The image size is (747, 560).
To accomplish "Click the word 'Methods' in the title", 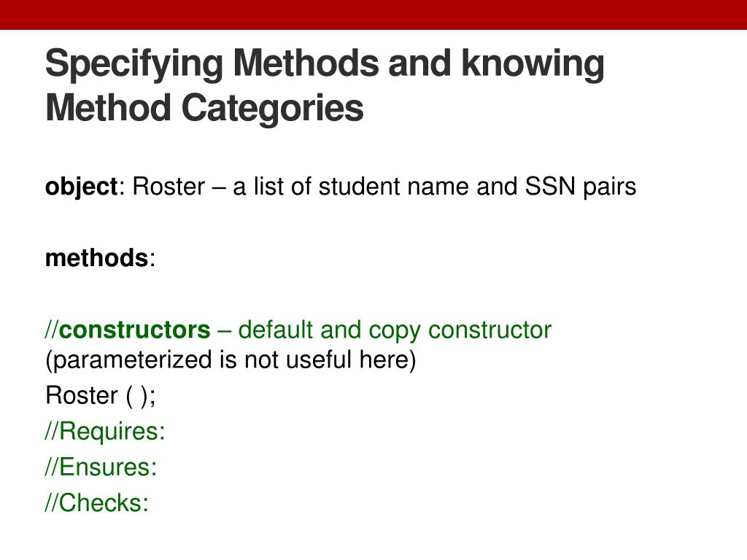I will tap(306, 63).
